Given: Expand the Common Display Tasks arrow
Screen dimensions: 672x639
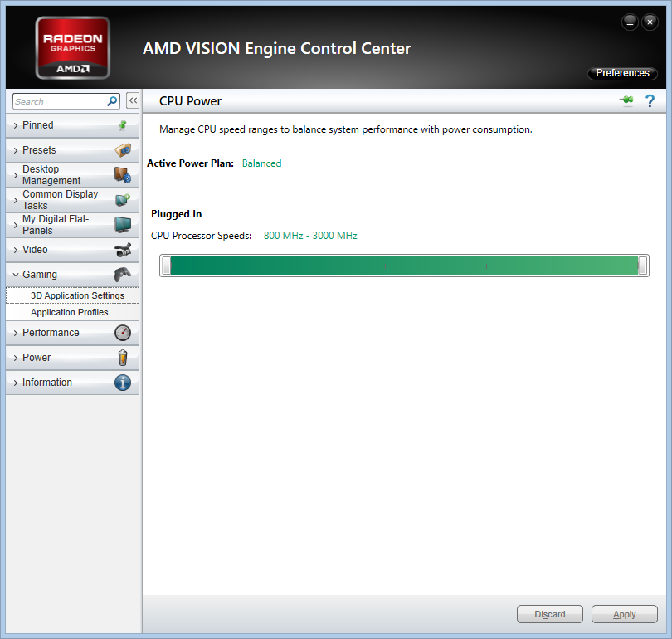Looking at the screenshot, I should coord(16,200).
